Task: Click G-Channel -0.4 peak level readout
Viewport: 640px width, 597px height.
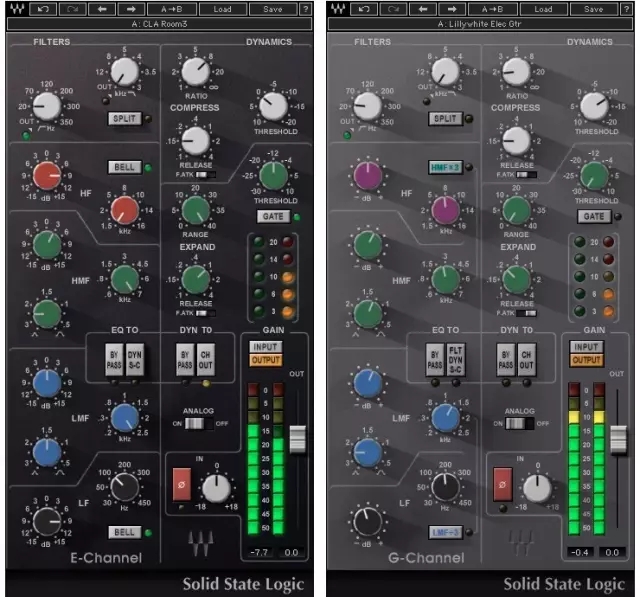Action: [x=580, y=552]
